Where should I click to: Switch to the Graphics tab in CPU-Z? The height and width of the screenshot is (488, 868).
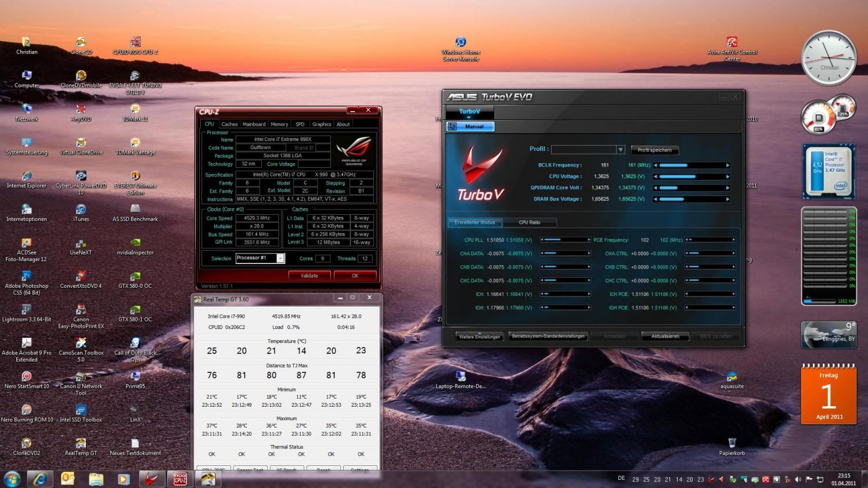(321, 124)
